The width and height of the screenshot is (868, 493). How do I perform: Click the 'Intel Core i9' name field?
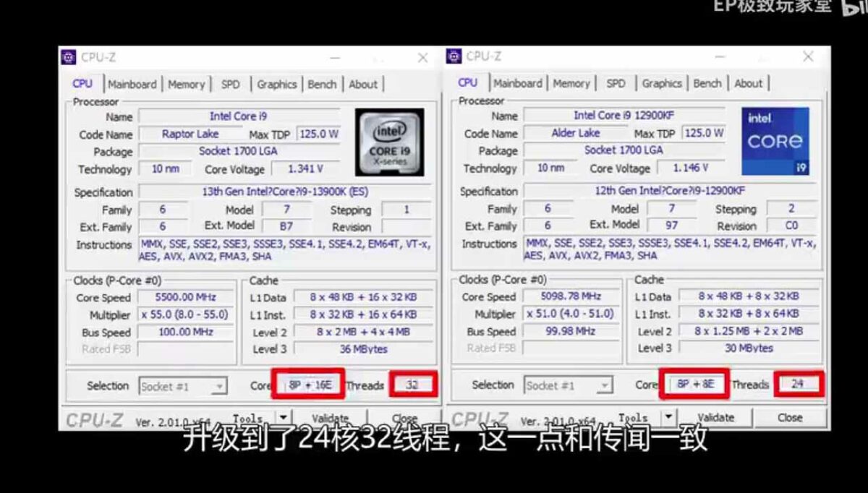click(x=239, y=116)
